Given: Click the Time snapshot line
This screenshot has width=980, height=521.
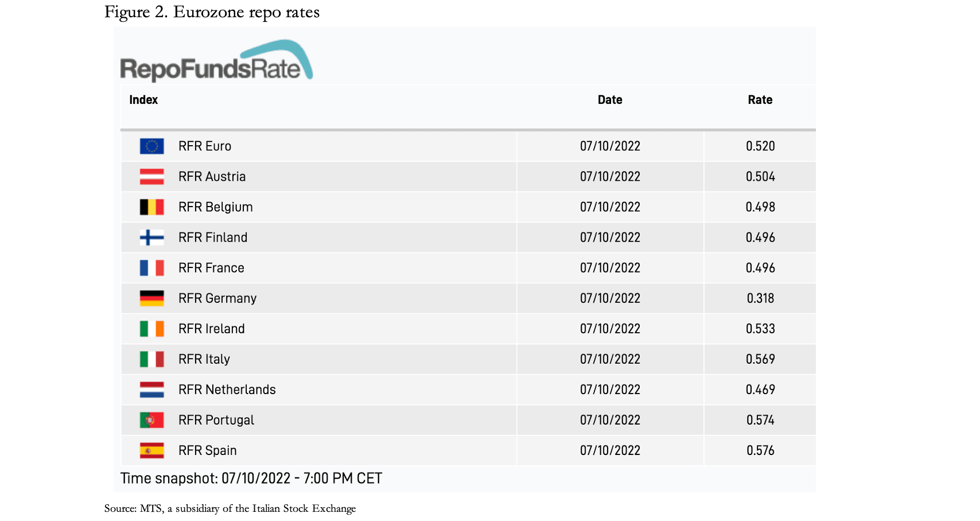Looking at the screenshot, I should coord(251,479).
